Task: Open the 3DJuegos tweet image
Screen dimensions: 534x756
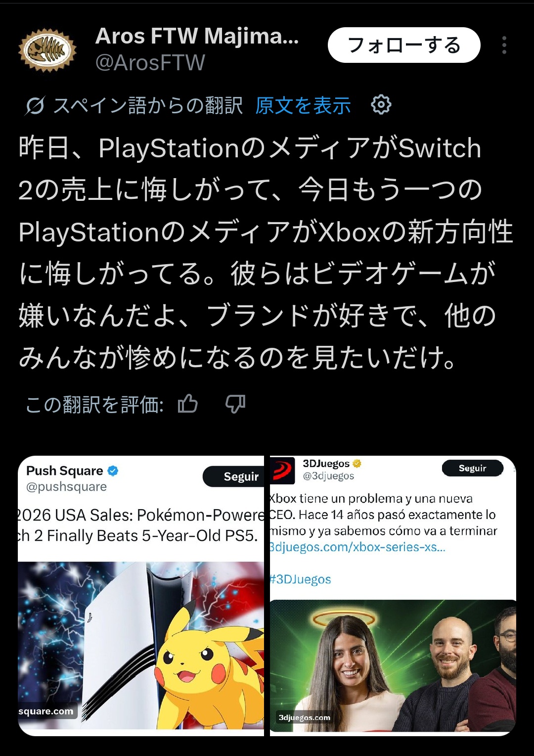Action: (393, 596)
